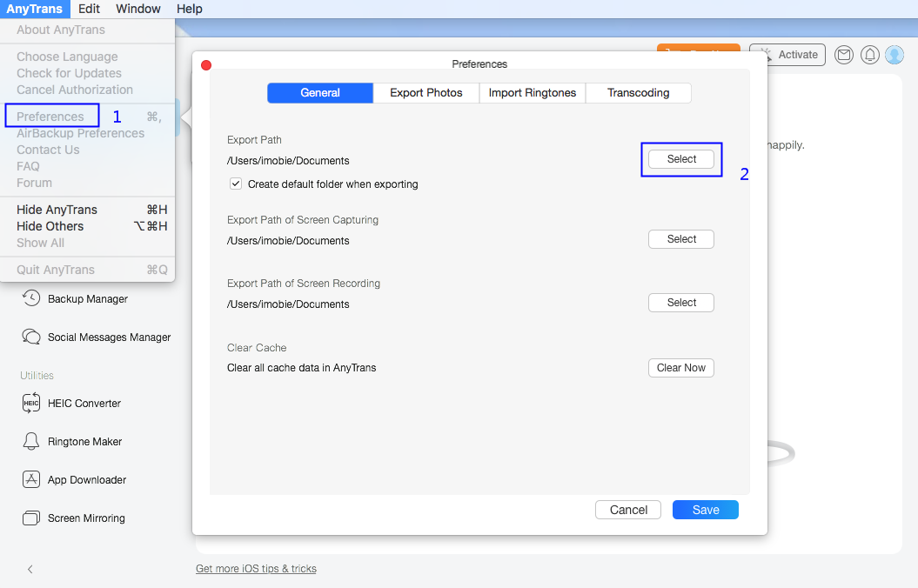Viewport: 918px width, 588px height.
Task: Click the Social Messages Manager chat icon
Action: tap(31, 337)
